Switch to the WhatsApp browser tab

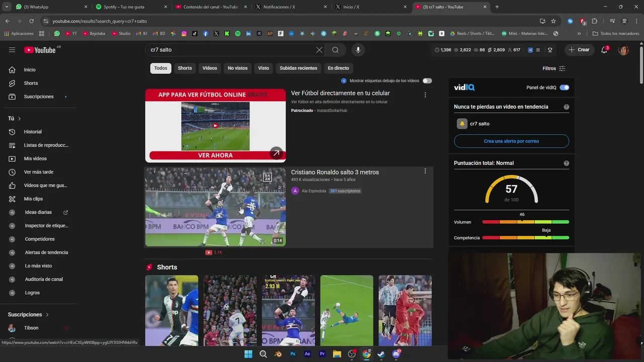[x=50, y=7]
